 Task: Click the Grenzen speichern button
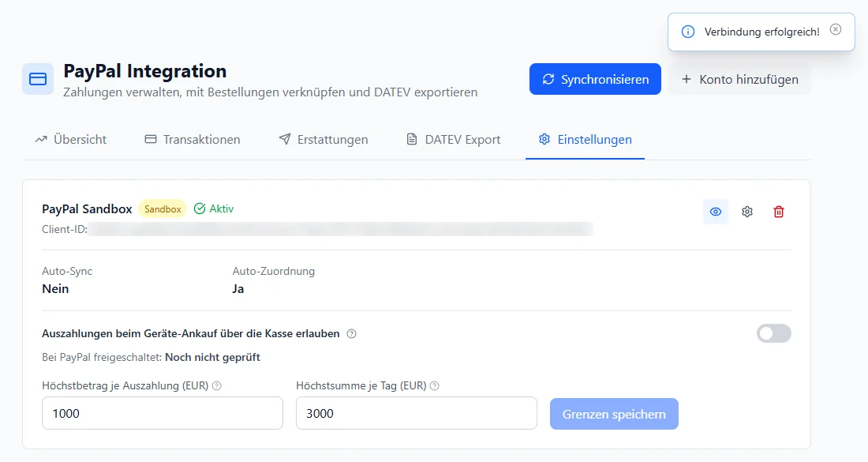[x=614, y=414]
